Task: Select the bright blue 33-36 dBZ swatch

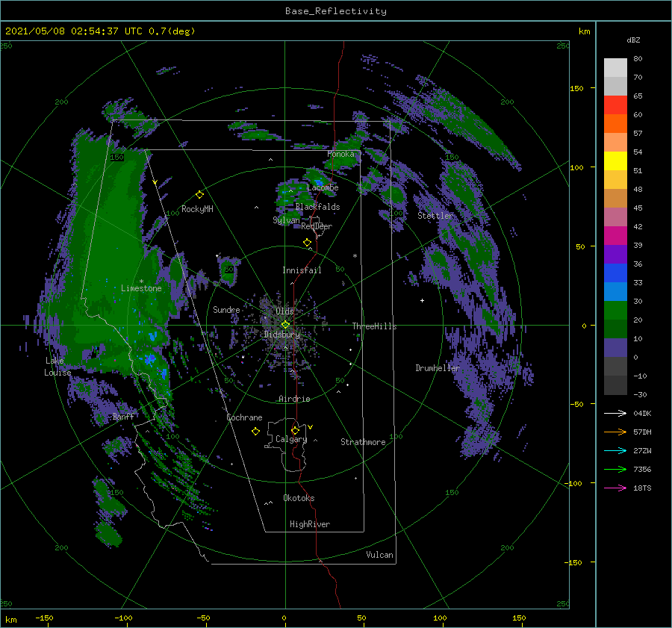Action: [x=615, y=273]
